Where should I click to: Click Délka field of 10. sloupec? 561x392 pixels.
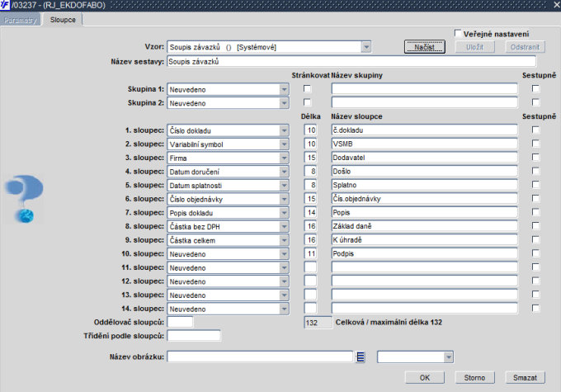click(310, 253)
